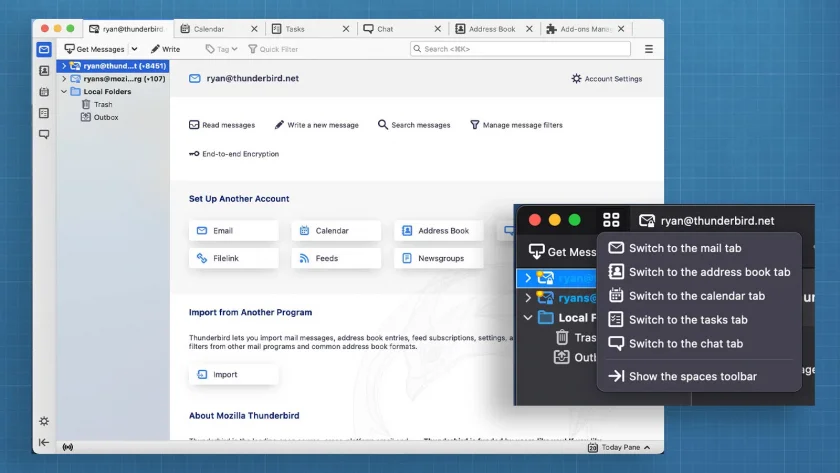Open the hamburger application menu
The image size is (840, 473).
(649, 49)
